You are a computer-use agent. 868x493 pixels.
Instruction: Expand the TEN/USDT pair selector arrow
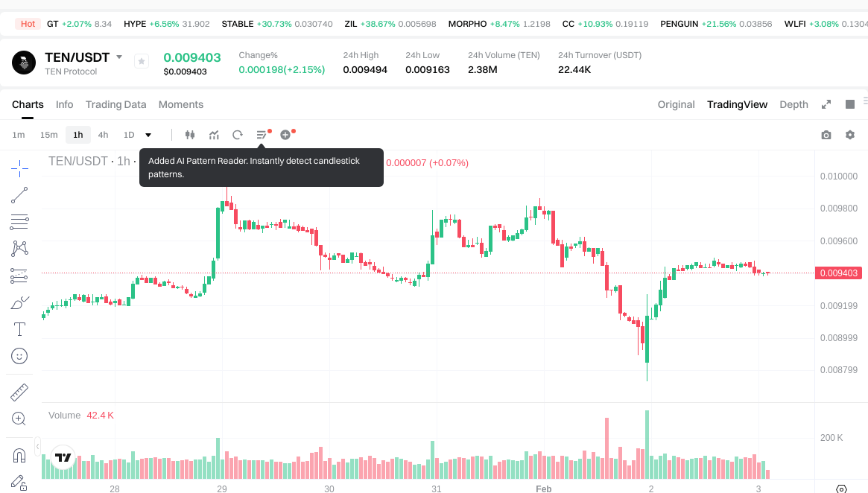(x=119, y=57)
